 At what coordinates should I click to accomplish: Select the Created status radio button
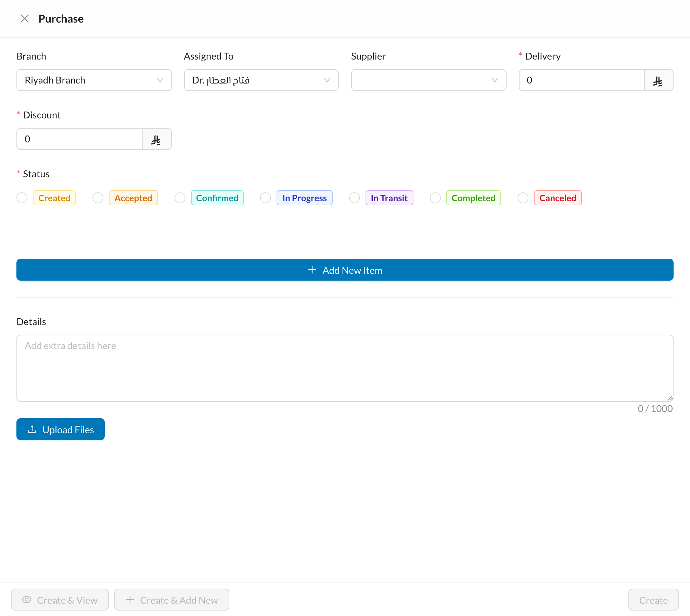tap(22, 198)
